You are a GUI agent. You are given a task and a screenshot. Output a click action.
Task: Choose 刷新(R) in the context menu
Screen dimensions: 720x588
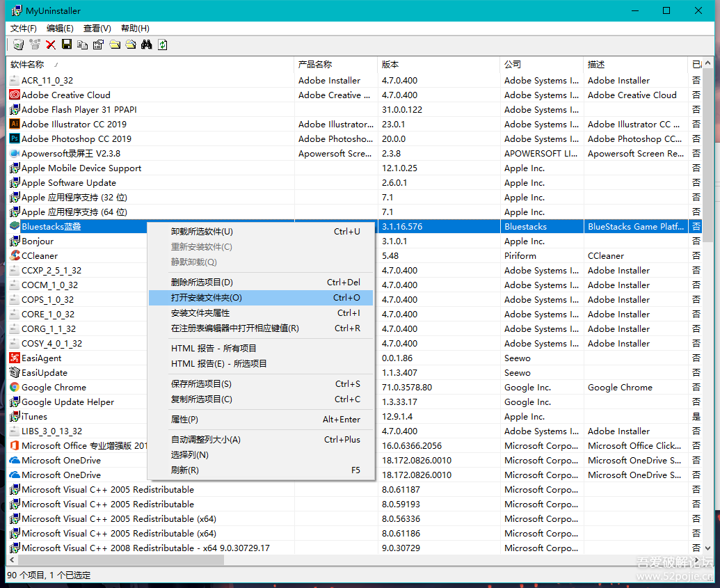tap(261, 470)
